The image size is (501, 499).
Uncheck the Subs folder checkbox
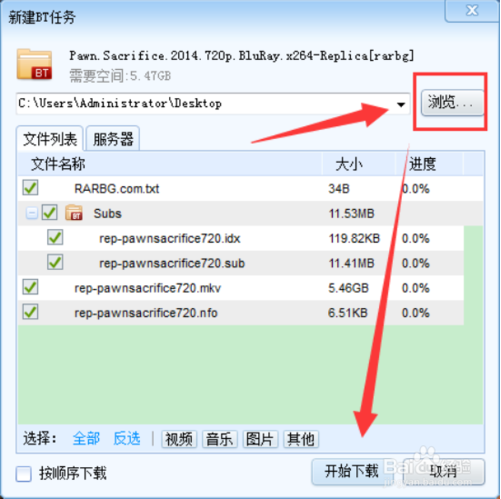pos(50,213)
